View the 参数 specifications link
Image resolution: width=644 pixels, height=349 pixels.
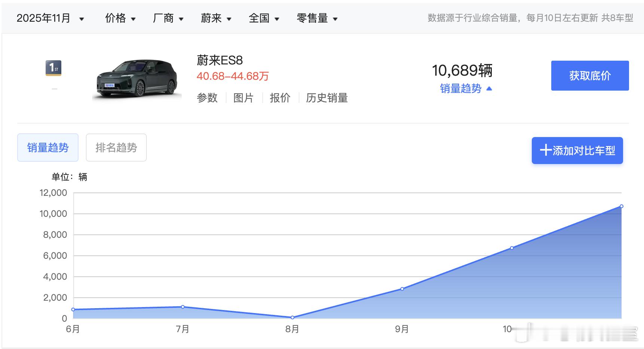(208, 98)
